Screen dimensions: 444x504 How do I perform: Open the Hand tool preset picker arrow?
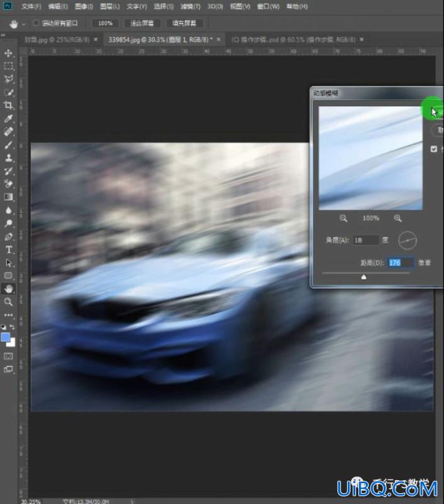point(23,24)
